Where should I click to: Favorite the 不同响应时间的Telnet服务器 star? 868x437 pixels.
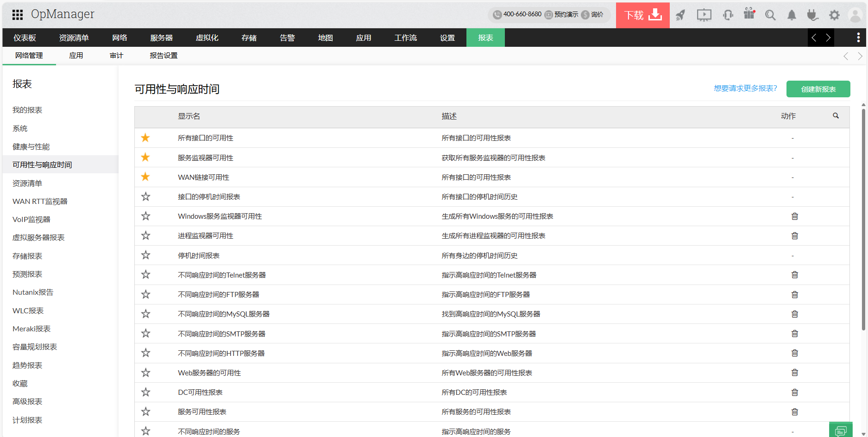145,274
